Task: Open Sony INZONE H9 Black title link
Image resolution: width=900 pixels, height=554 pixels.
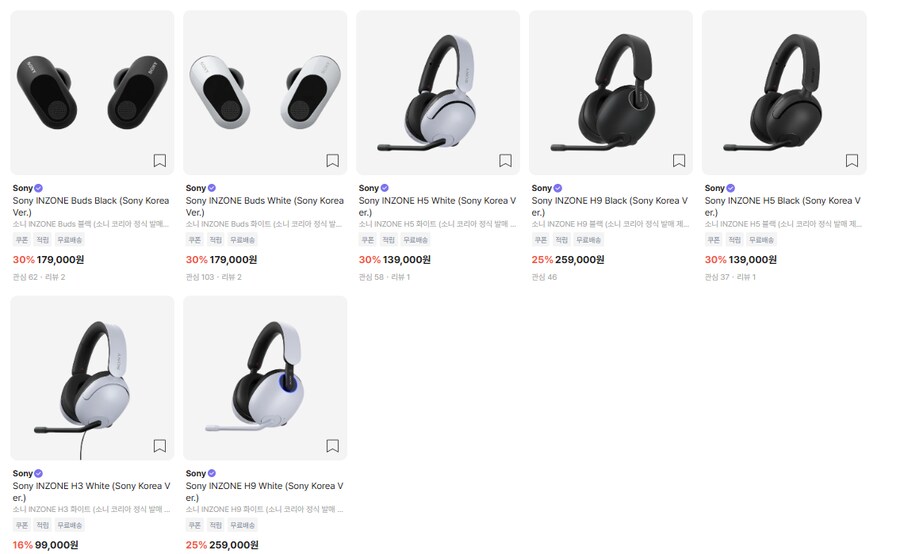Action: click(610, 206)
